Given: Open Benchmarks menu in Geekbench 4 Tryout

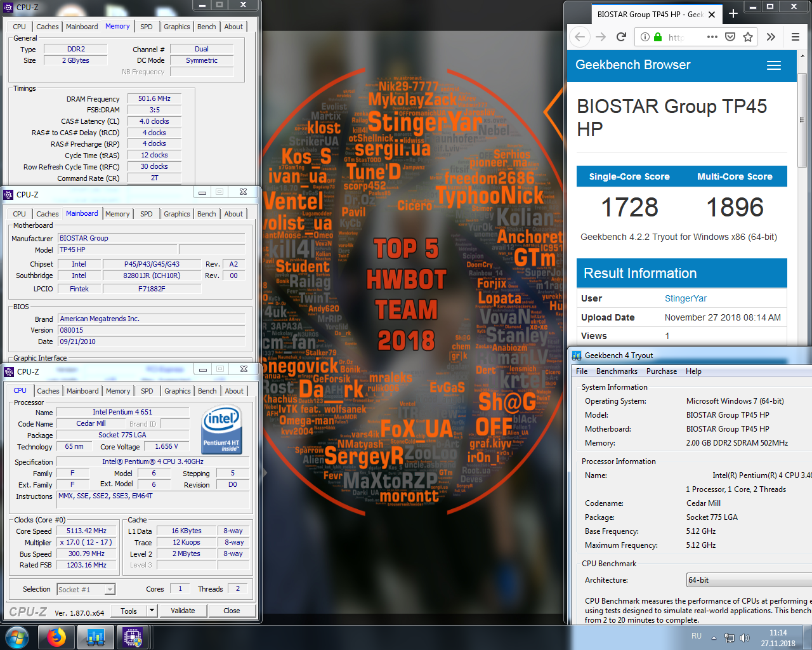Looking at the screenshot, I should 617,371.
